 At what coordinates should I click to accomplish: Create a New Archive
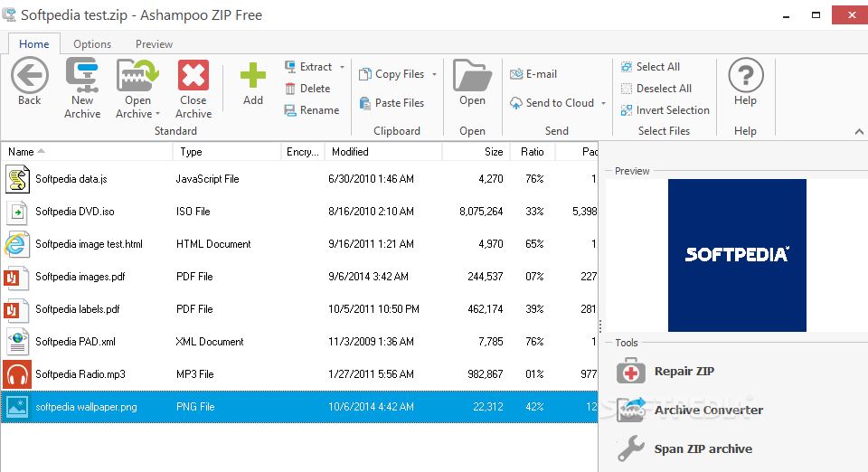[x=82, y=88]
